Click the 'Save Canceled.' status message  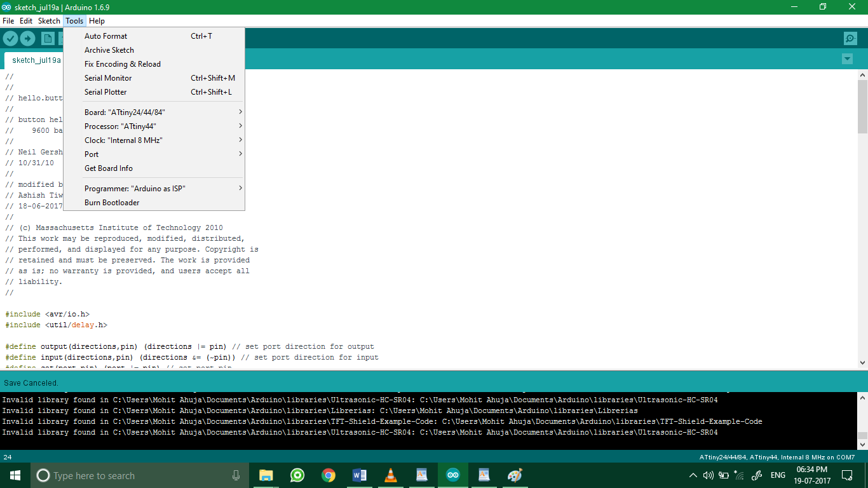[31, 383]
